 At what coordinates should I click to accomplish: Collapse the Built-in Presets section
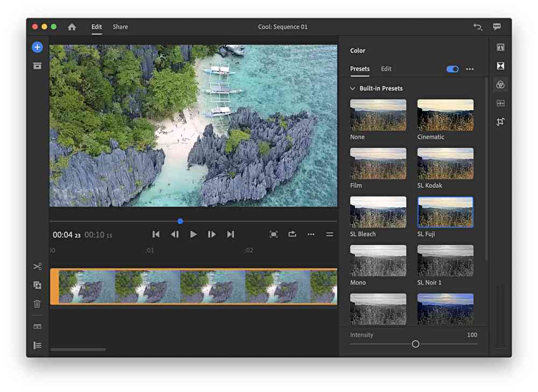(x=352, y=89)
